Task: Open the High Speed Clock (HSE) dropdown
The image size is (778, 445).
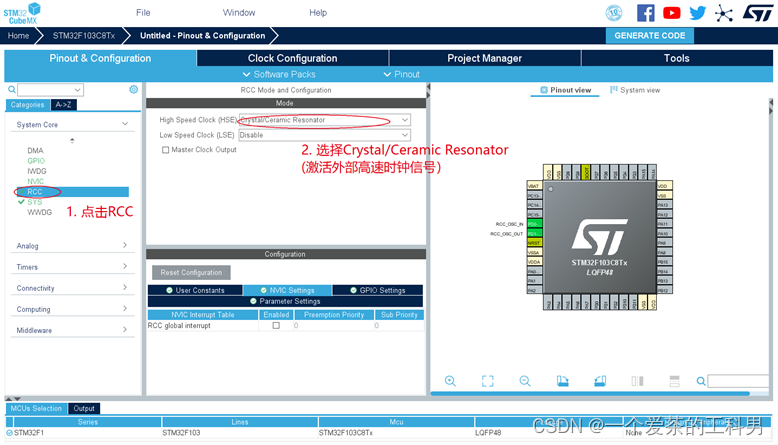Action: pyautogui.click(x=324, y=120)
